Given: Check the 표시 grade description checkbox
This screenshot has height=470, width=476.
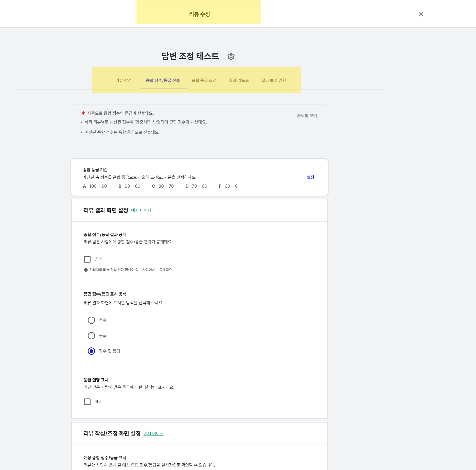Looking at the screenshot, I should [x=87, y=401].
